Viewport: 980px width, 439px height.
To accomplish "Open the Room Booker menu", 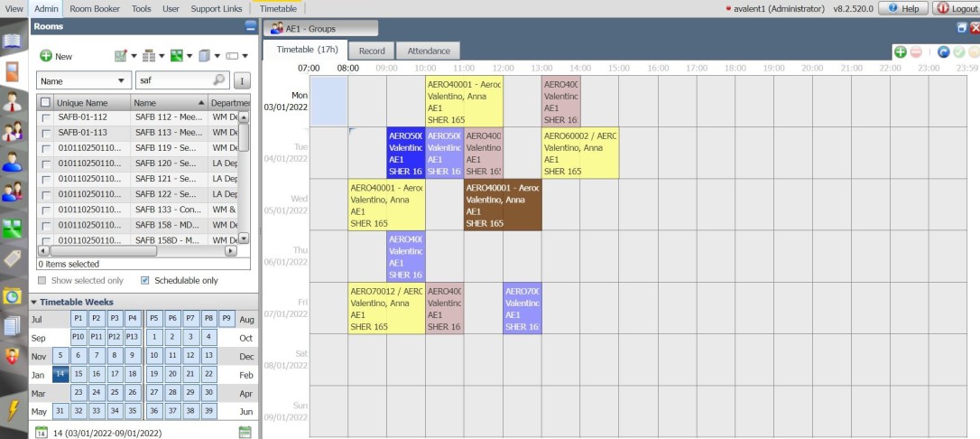I will click(95, 8).
